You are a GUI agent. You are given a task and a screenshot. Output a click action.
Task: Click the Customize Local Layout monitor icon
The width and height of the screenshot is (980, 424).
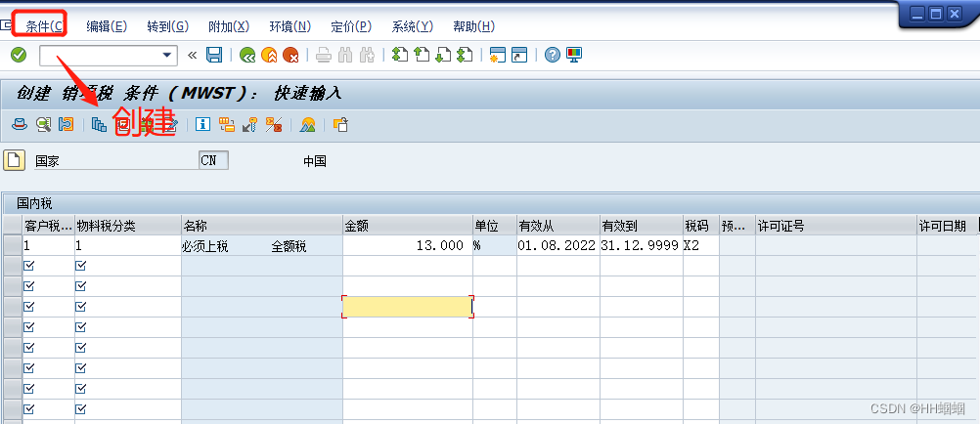tap(574, 56)
